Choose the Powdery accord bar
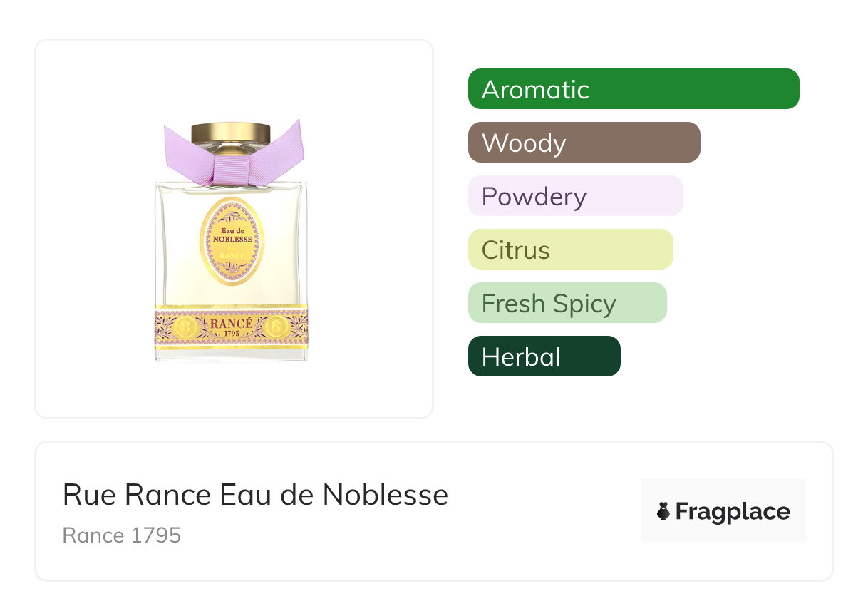 click(x=575, y=196)
